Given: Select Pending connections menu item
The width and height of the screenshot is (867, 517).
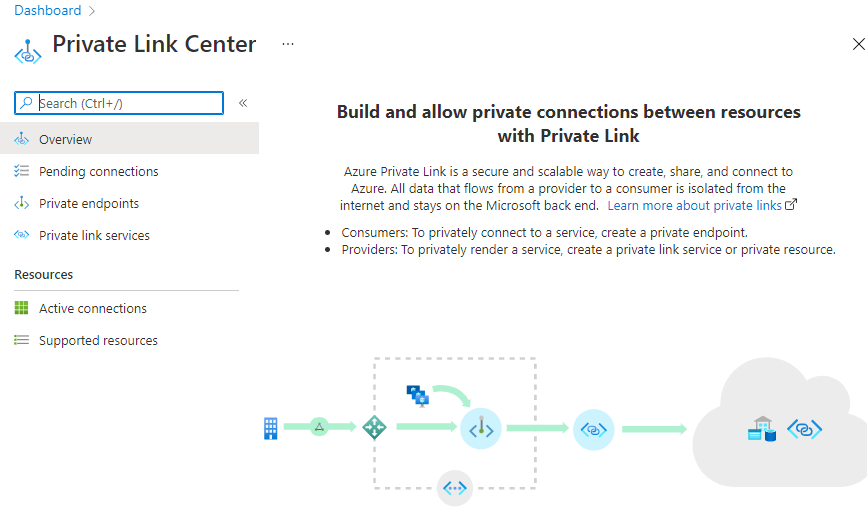Looking at the screenshot, I should 98,171.
